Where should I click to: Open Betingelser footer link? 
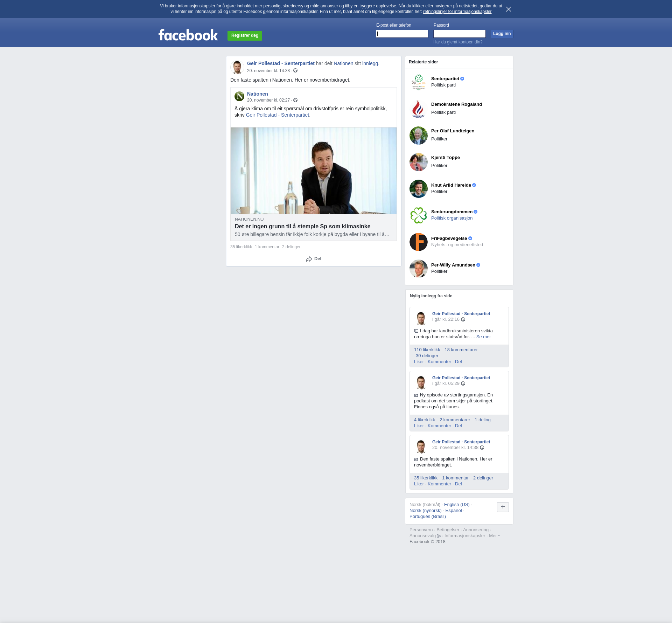(x=448, y=530)
